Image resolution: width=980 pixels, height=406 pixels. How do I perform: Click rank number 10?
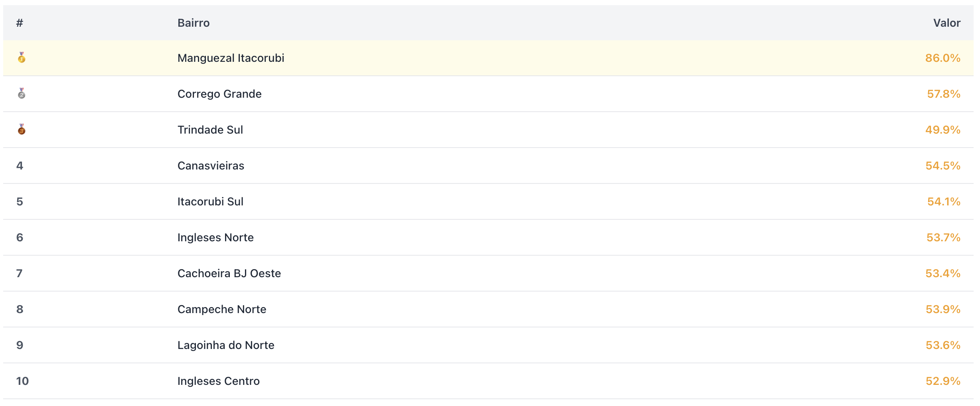pos(22,381)
